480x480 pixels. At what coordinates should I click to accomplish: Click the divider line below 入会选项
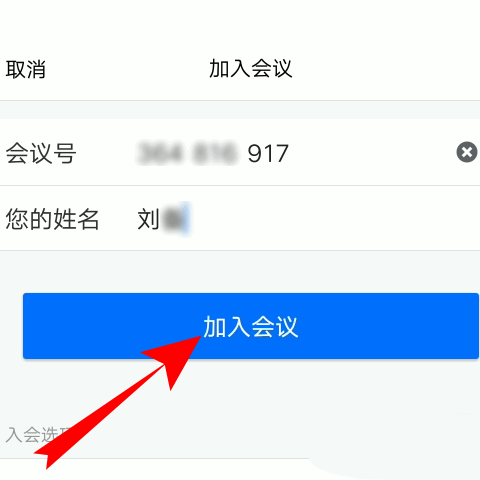(x=155, y=459)
